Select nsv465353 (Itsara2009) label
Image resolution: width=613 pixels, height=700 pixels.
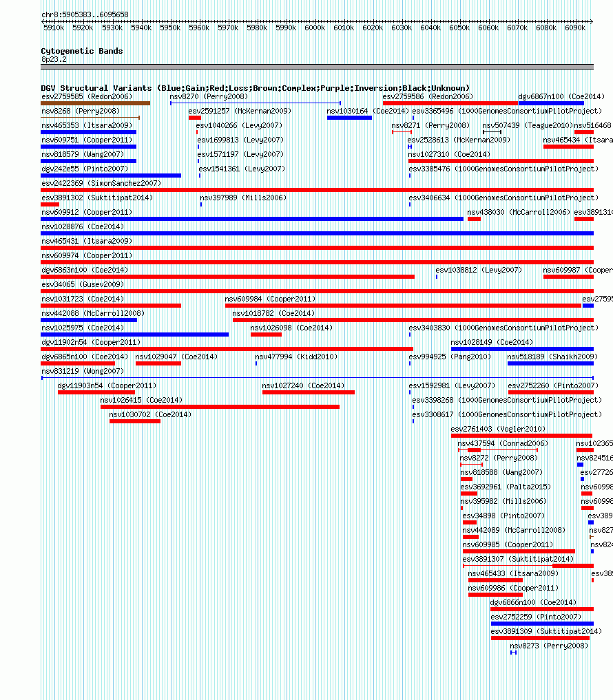tap(87, 125)
